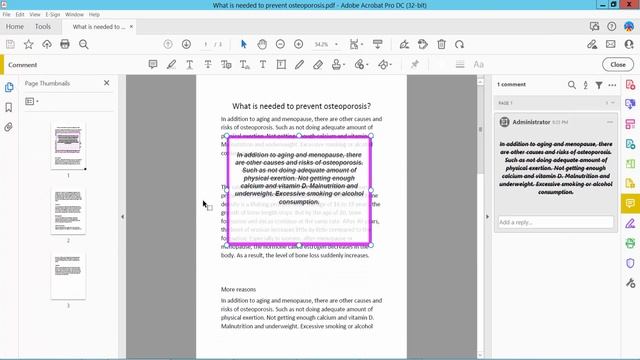
Task: Open the Administrator comment options menu
Action: [x=610, y=122]
